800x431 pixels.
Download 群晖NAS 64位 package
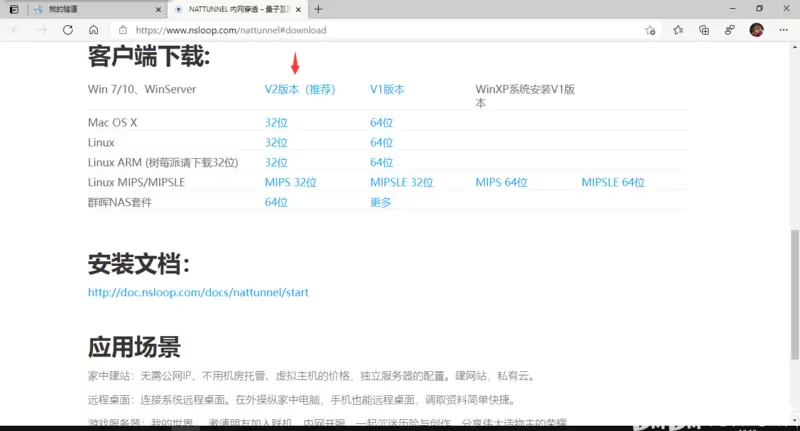[x=276, y=202]
